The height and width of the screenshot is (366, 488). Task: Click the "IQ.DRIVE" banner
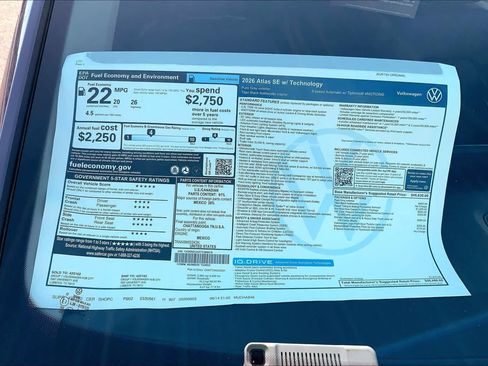tap(283, 262)
